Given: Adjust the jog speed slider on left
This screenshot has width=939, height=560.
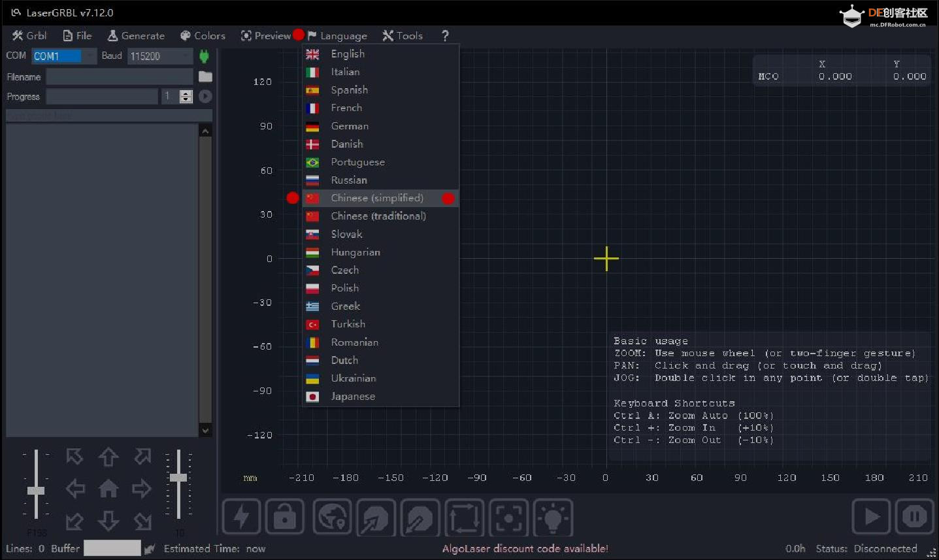Looking at the screenshot, I should tap(36, 490).
